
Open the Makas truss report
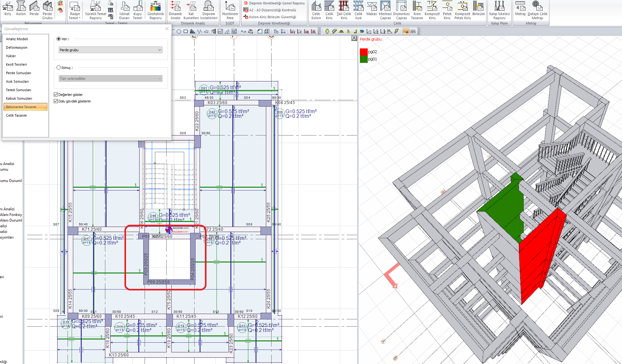372,8
